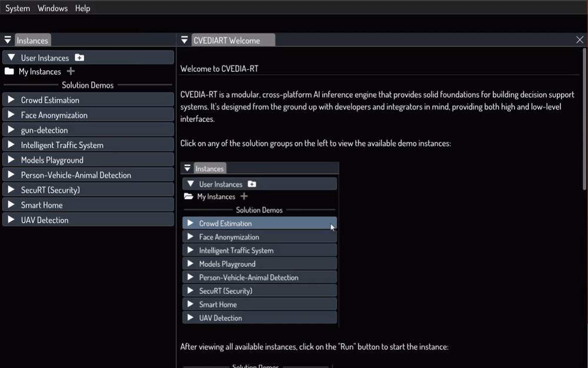This screenshot has width=588, height=368.
Task: Open the Instances panel options triangle icon
Action: click(x=8, y=40)
